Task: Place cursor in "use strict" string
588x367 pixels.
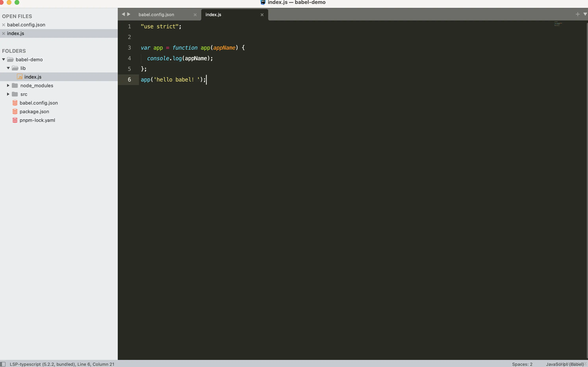Action: pyautogui.click(x=160, y=26)
